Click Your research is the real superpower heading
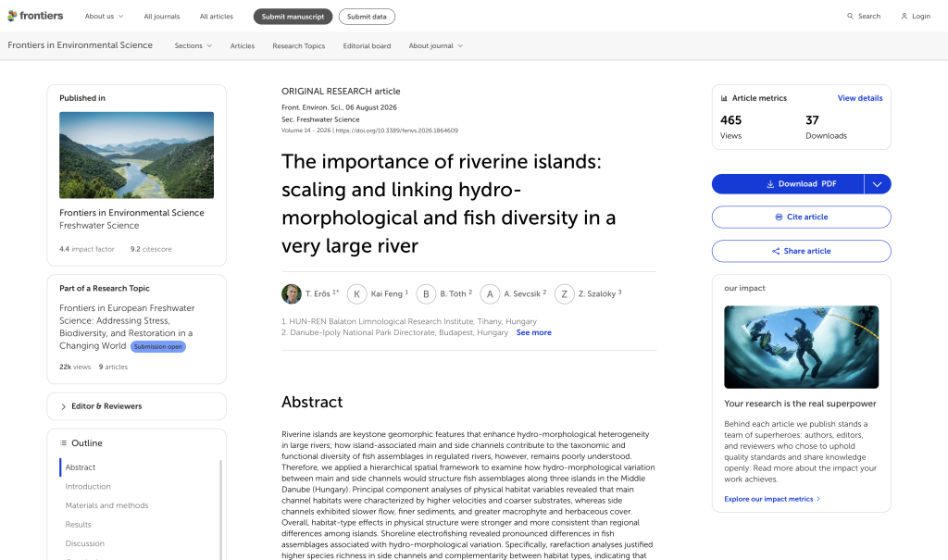The height and width of the screenshot is (560, 948). 800,404
